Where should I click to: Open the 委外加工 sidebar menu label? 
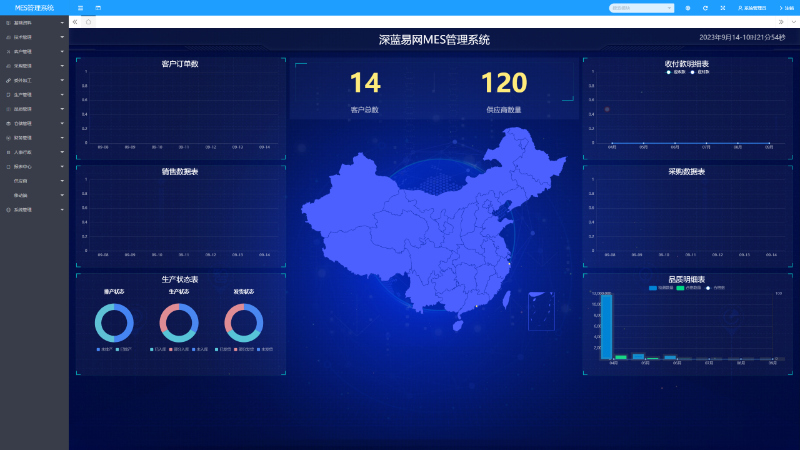22,81
